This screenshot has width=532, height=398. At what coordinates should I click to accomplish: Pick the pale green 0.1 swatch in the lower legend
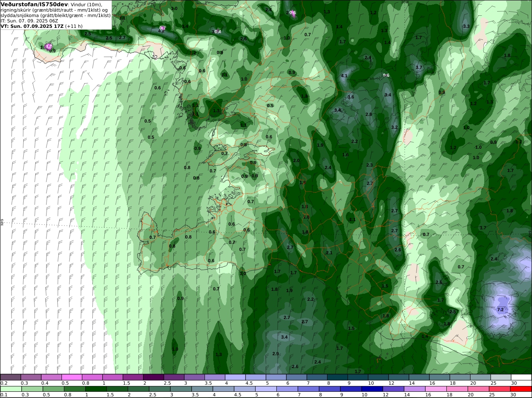[x=10, y=389]
